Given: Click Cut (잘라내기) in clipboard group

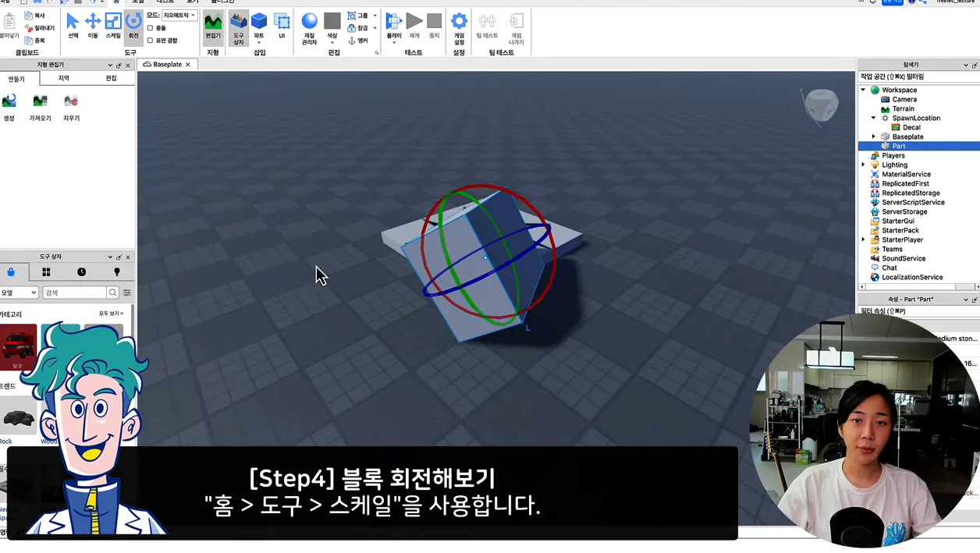Looking at the screenshot, I should click(x=39, y=28).
